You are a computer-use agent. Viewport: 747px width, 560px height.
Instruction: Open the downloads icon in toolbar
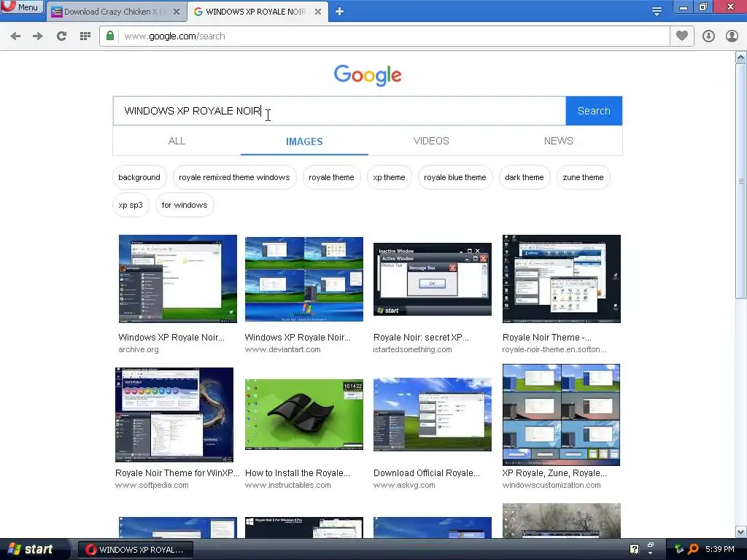pos(708,36)
